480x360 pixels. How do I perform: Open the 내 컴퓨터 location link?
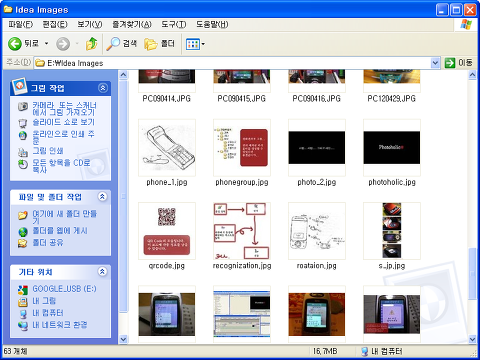48,313
